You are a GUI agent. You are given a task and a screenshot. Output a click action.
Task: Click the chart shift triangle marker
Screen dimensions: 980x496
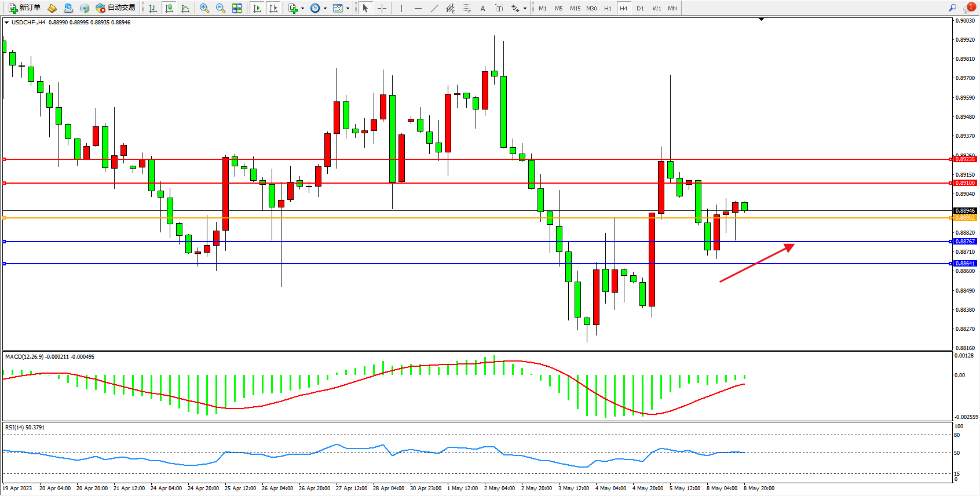tap(762, 20)
